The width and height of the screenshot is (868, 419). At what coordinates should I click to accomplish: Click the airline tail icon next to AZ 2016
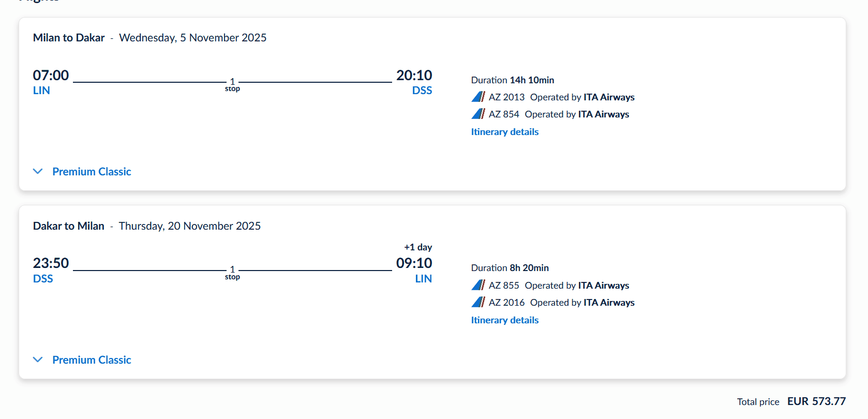point(478,302)
